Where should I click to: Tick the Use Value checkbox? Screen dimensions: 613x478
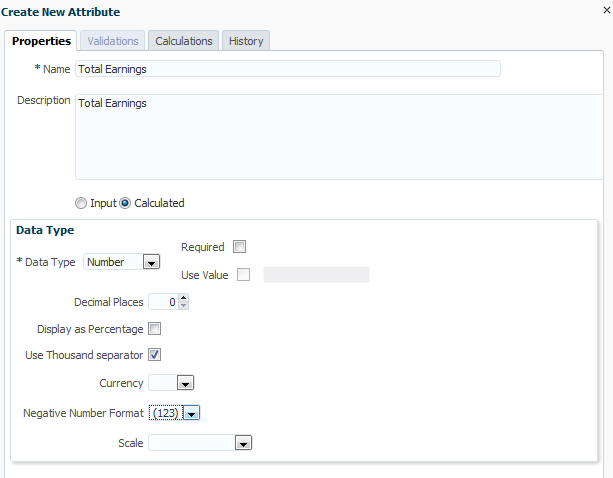pos(243,275)
